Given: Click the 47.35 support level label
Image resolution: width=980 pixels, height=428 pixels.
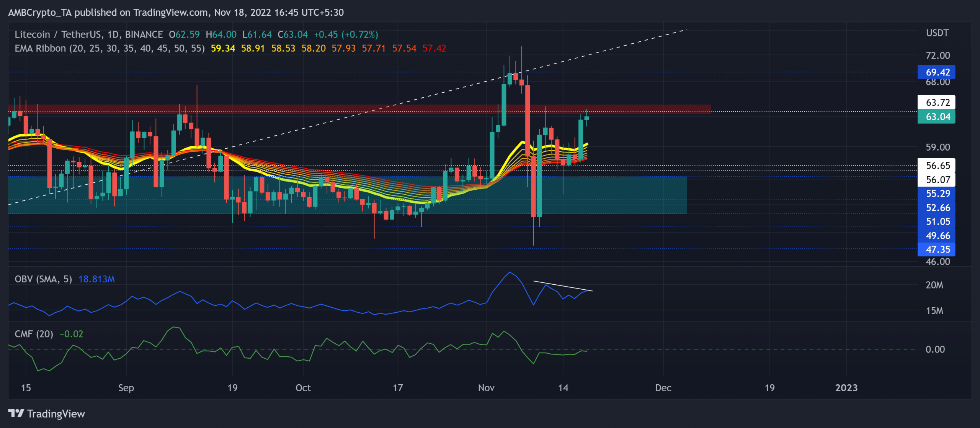Looking at the screenshot, I should click(936, 249).
